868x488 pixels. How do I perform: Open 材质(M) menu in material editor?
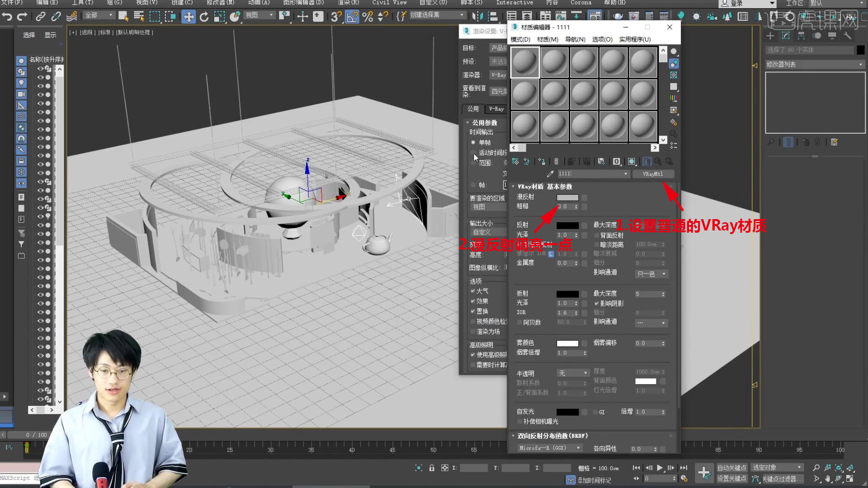[x=547, y=39]
